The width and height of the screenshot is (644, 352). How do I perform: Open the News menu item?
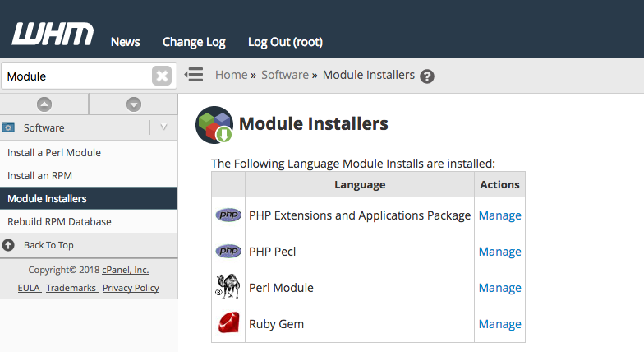point(125,42)
